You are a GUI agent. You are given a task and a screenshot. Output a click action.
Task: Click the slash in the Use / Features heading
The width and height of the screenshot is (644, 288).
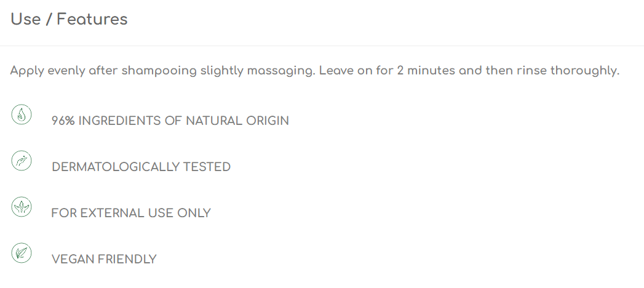[x=49, y=19]
